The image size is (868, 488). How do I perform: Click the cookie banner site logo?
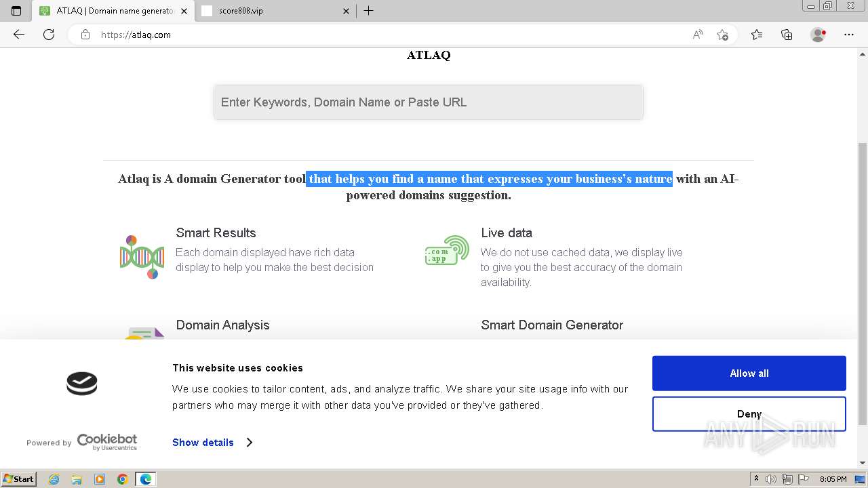coord(82,384)
